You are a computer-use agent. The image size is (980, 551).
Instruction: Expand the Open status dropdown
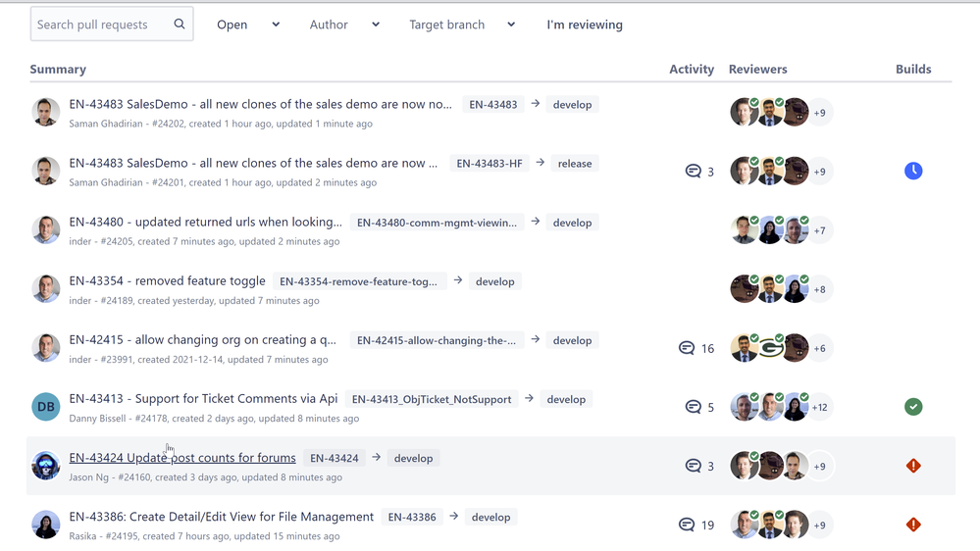tap(248, 25)
